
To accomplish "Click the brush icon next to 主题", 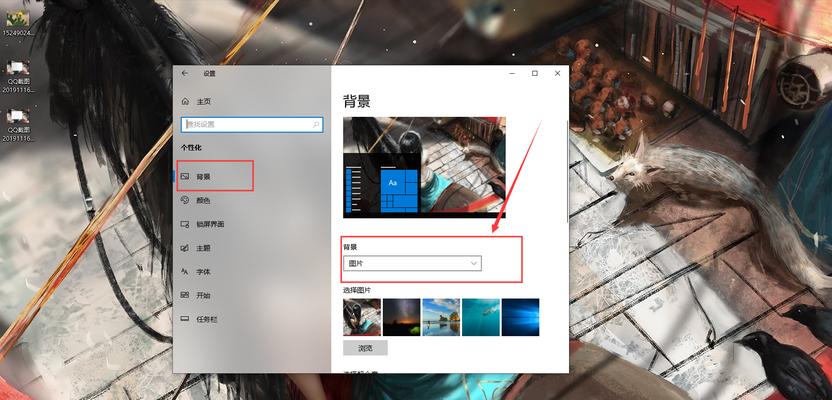I will (x=185, y=248).
